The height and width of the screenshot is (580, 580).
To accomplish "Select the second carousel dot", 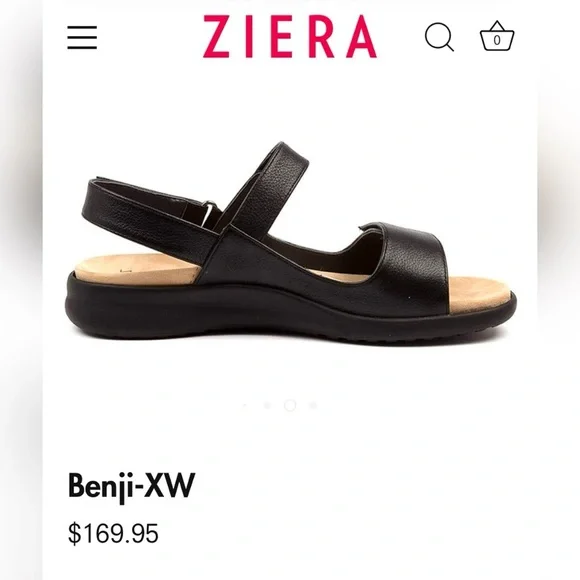I will [x=267, y=405].
